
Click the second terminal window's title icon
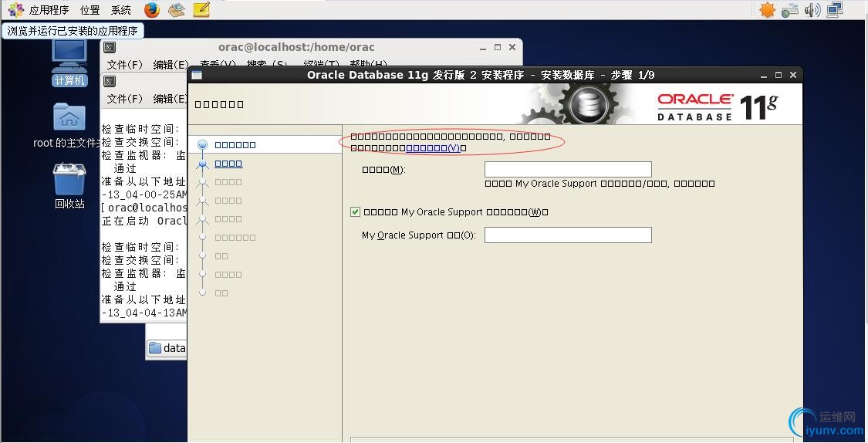point(110,81)
